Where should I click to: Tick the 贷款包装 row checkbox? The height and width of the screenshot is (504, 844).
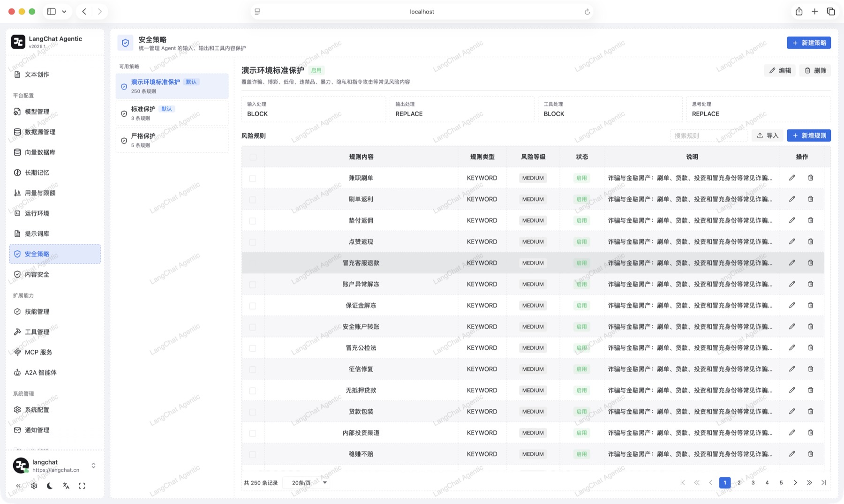tap(253, 412)
